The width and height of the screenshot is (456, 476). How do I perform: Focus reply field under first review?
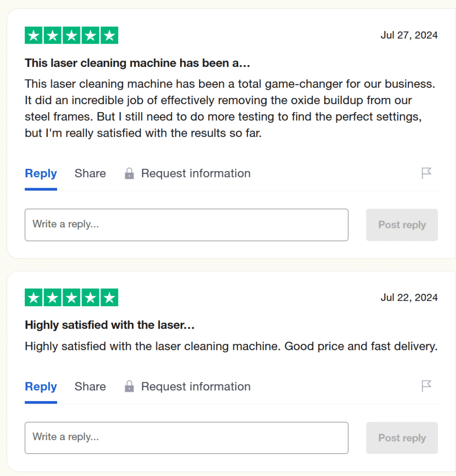pos(186,225)
